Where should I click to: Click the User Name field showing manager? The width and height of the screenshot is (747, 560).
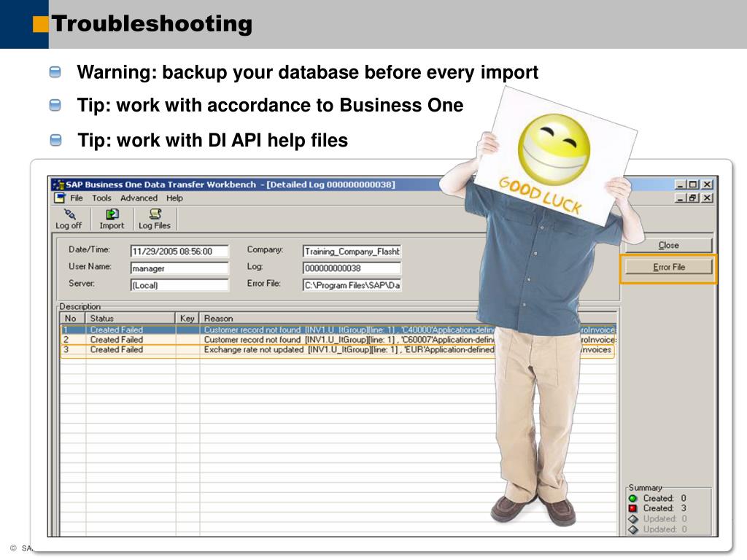click(179, 268)
